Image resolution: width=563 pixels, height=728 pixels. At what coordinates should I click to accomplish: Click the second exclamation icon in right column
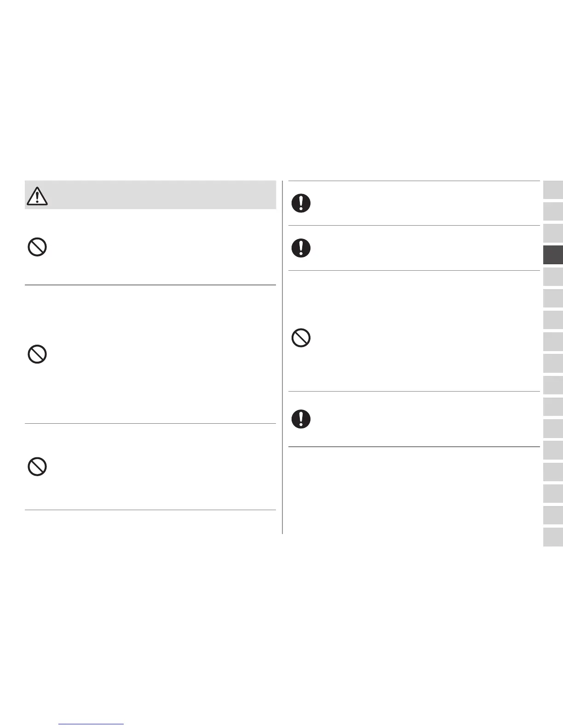[301, 248]
